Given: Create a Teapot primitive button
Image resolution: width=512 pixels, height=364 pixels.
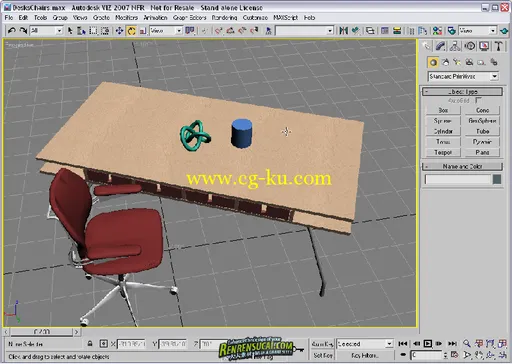Looking at the screenshot, I should click(x=443, y=152).
